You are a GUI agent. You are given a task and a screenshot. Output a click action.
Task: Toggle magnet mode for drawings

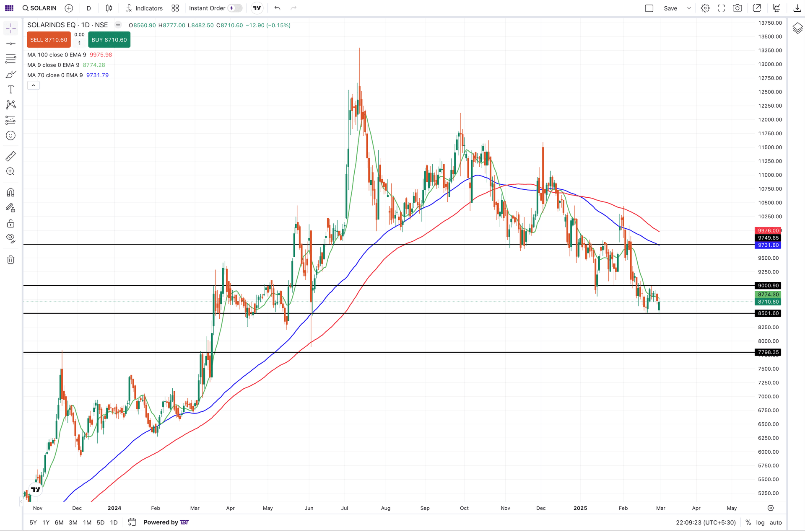[11, 192]
